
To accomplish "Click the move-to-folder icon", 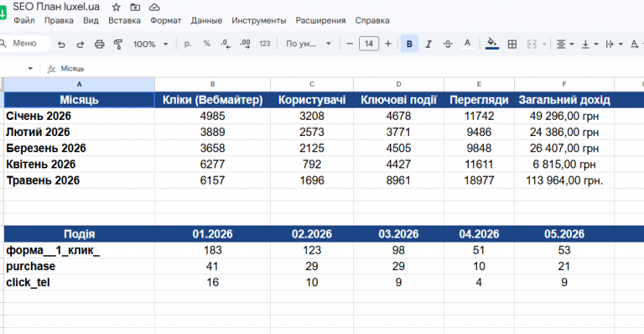I will 135,7.
